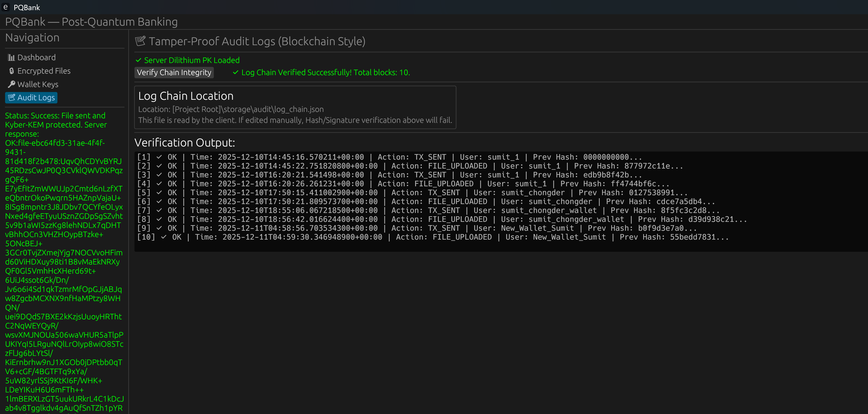Click the log_chain.json location path text
This screenshot has width=868, height=414.
[x=231, y=109]
